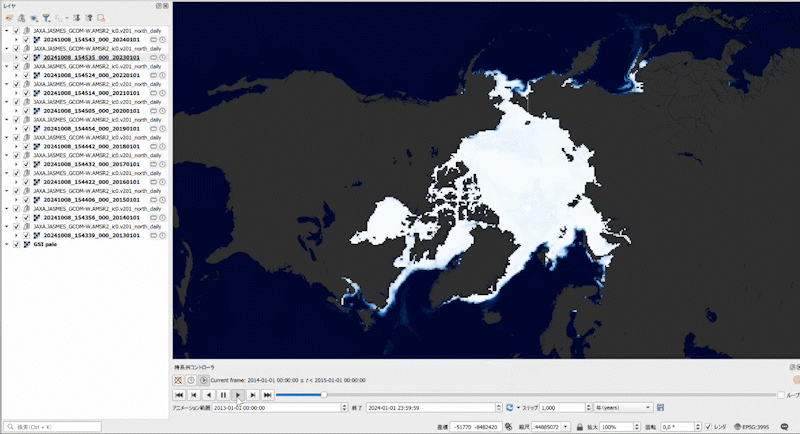Uncheck layer 20241008_154524_000_20220101

click(27, 75)
